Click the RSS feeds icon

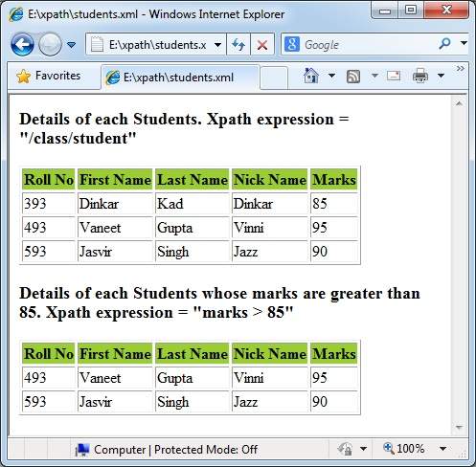(353, 77)
